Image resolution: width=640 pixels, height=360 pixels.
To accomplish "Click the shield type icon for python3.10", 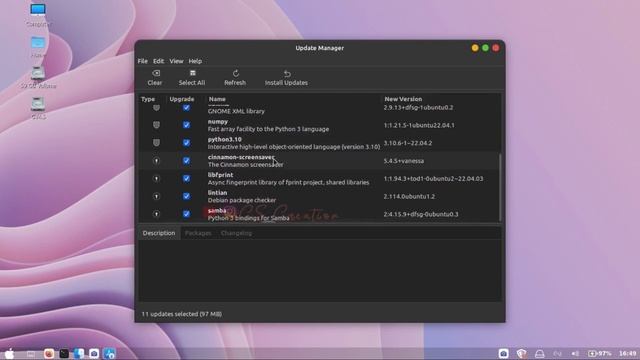I will point(156,143).
